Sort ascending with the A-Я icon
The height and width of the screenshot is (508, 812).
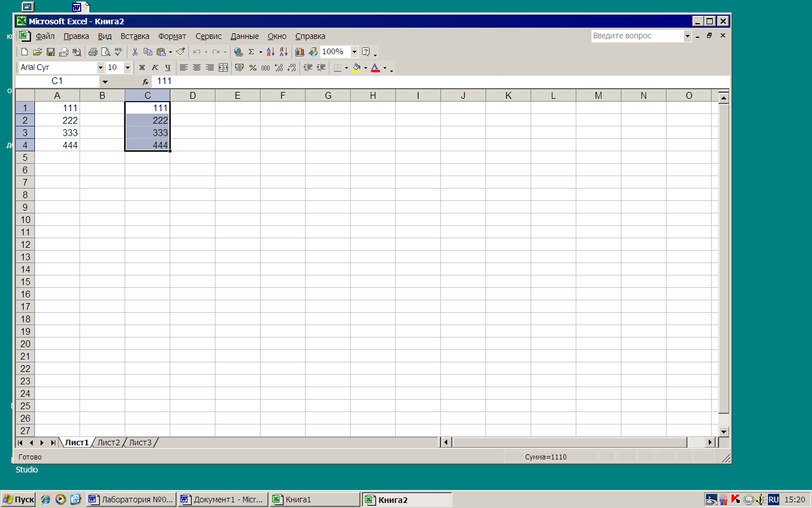pyautogui.click(x=271, y=52)
